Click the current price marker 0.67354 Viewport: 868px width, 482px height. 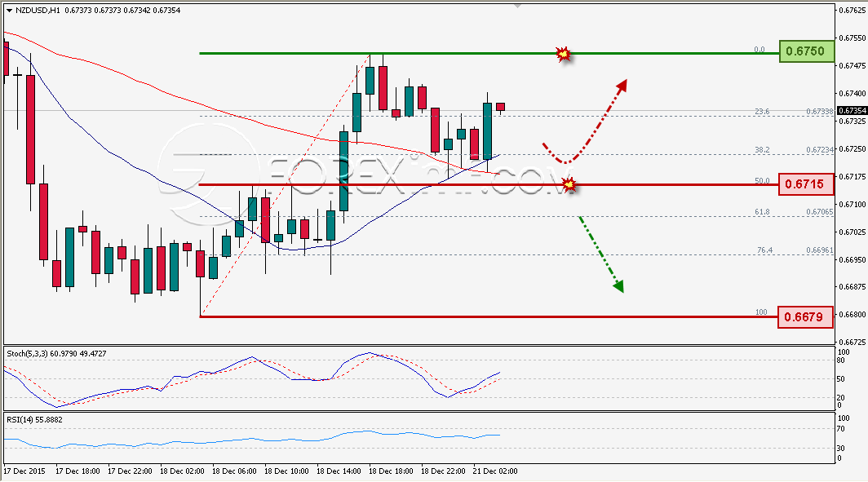pyautogui.click(x=852, y=111)
